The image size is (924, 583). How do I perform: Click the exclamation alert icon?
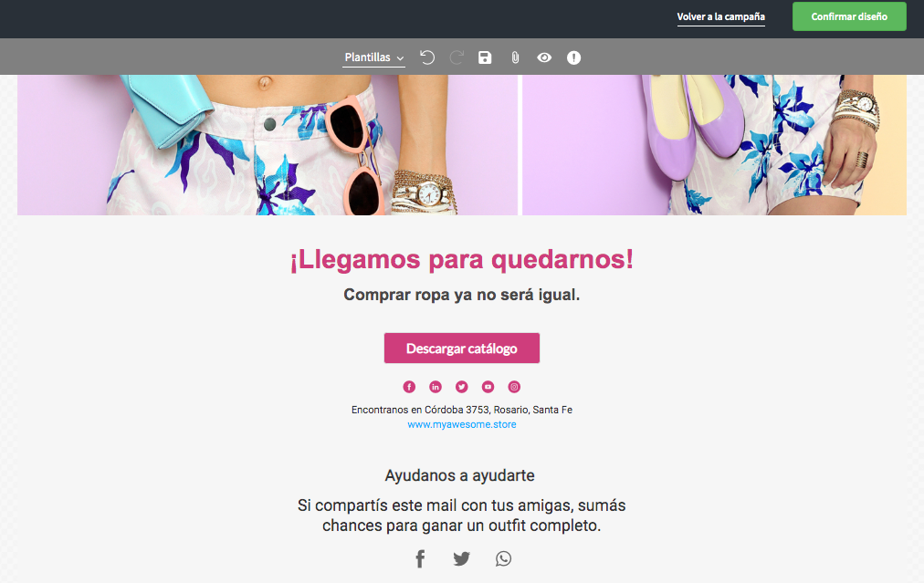(x=573, y=57)
